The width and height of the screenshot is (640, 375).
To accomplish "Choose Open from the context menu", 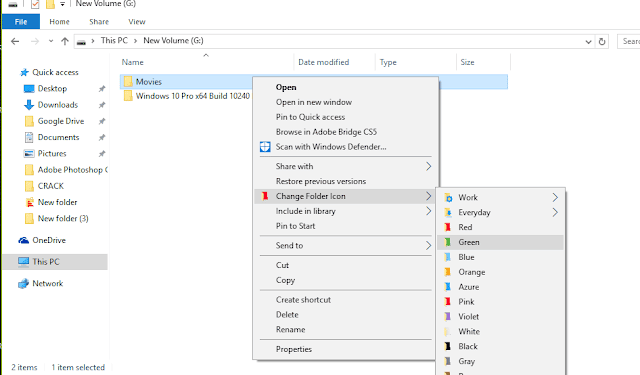I will [x=345, y=87].
